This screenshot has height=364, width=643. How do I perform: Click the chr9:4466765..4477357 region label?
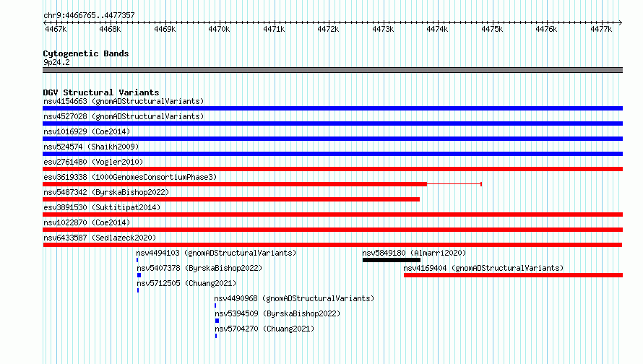pyautogui.click(x=89, y=15)
